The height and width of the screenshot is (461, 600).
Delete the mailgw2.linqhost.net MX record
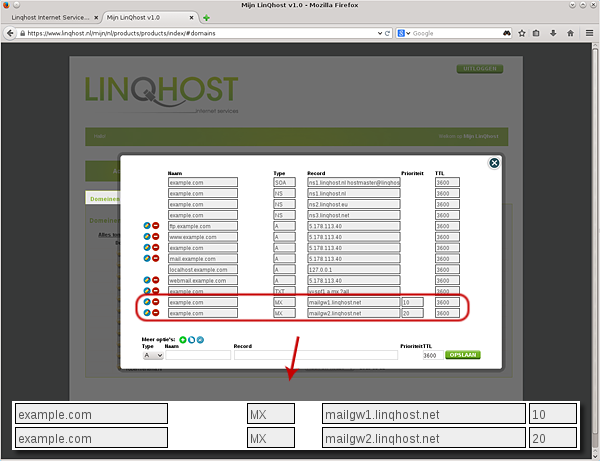(x=156, y=313)
